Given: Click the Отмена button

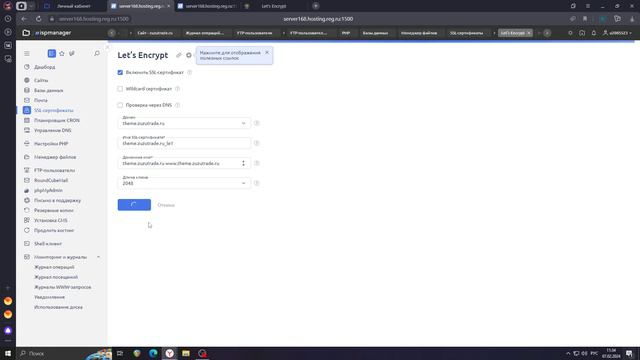Looking at the screenshot, I should click(166, 205).
